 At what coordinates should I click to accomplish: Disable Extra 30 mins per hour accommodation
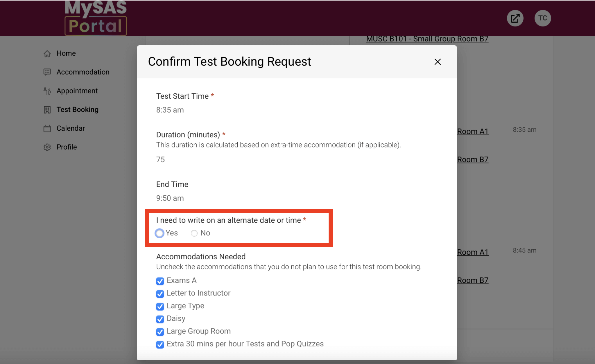(160, 345)
